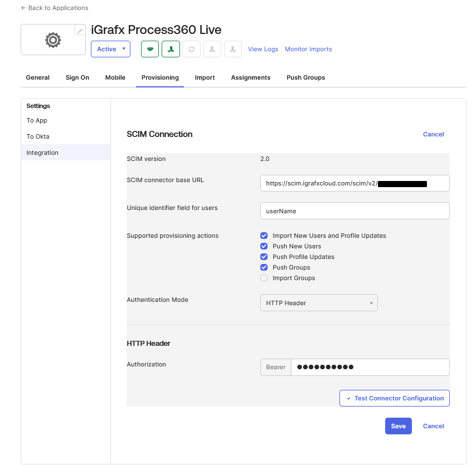The height and width of the screenshot is (465, 476).
Task: Click the last greyed-out user icon
Action: (x=232, y=49)
